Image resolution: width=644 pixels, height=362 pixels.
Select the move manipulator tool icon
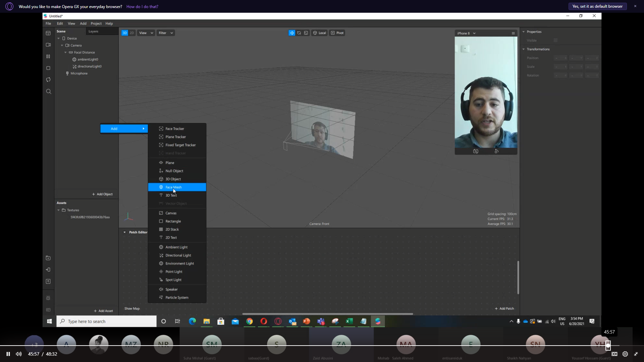tap(292, 33)
